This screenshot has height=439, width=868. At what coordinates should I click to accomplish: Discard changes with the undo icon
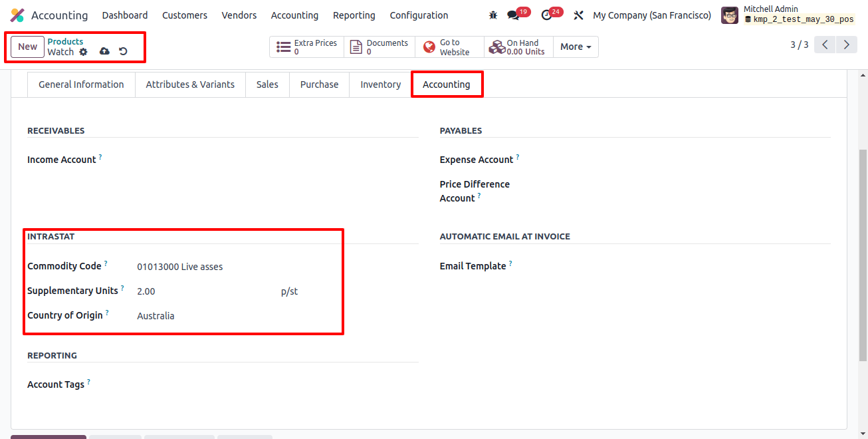click(x=123, y=52)
